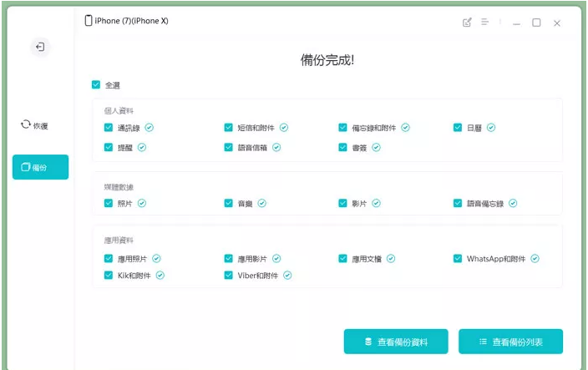Viewport: 588px width, 370px height.
Task: Click the completed check icon beside WhatsApp和附件
Action: tap(535, 259)
